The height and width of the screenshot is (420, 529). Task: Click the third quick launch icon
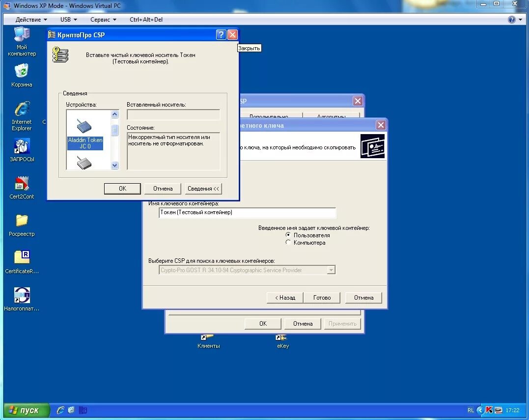click(x=83, y=410)
